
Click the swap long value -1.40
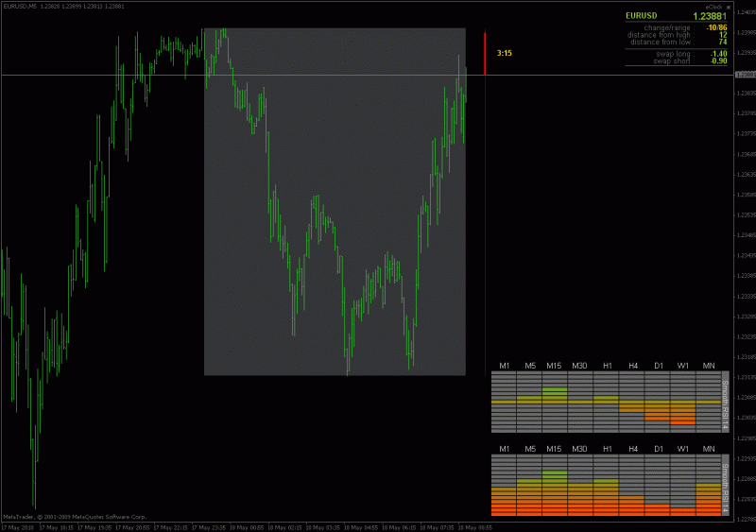pos(719,54)
